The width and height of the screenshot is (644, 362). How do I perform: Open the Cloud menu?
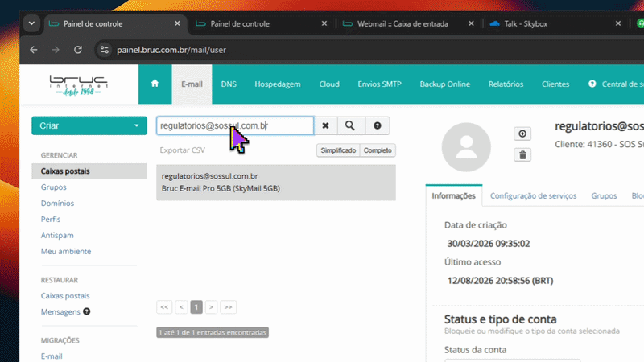pyautogui.click(x=329, y=84)
